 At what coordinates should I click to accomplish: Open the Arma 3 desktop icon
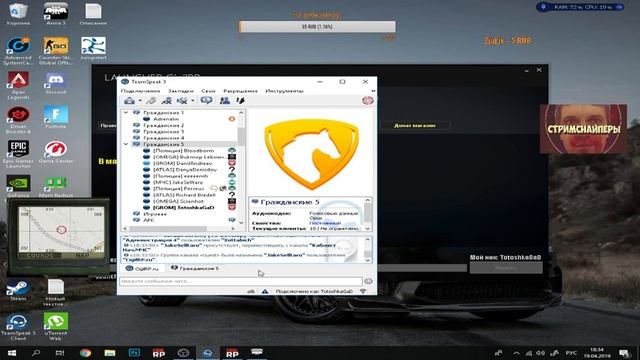(56, 14)
